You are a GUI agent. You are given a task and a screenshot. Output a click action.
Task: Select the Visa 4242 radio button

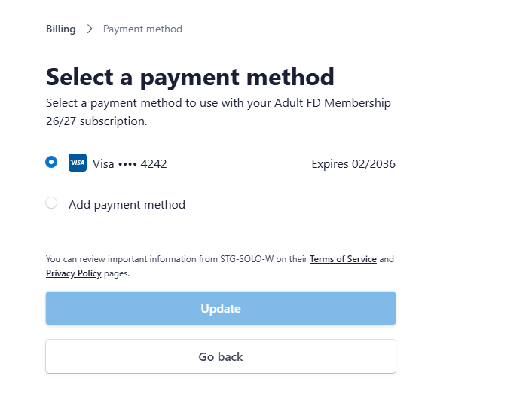coord(51,162)
